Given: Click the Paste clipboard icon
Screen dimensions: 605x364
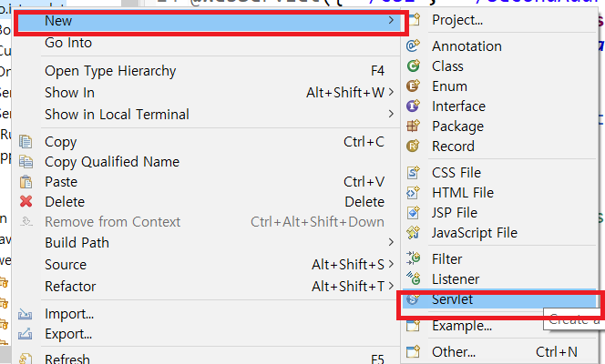Looking at the screenshot, I should tap(26, 182).
